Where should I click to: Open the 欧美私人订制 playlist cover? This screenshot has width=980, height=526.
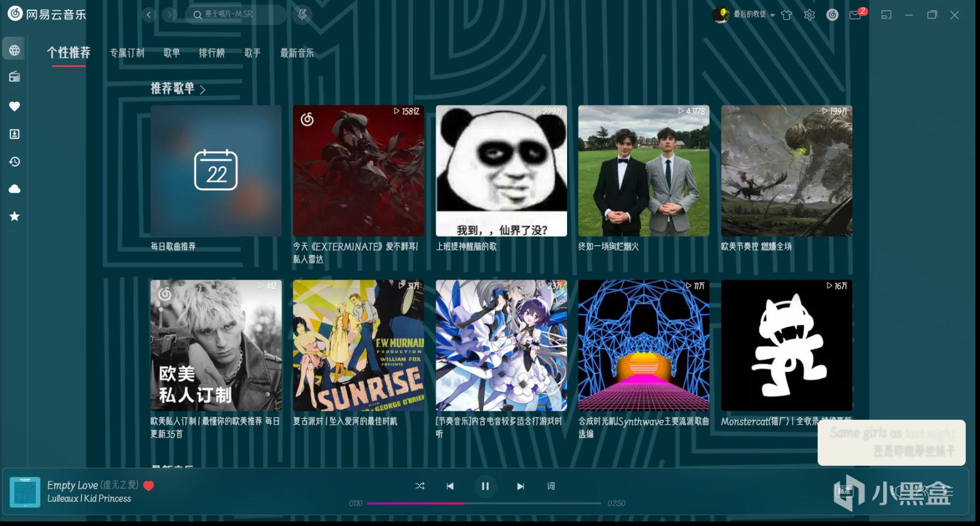coord(216,346)
